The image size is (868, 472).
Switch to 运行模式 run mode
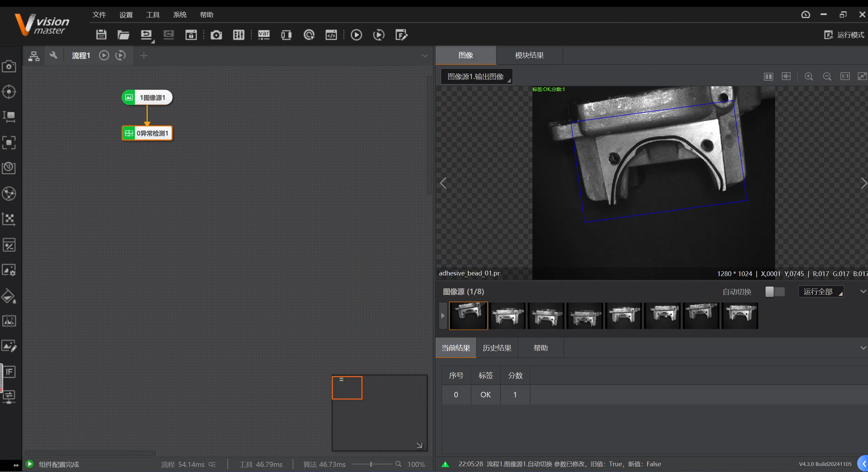844,35
